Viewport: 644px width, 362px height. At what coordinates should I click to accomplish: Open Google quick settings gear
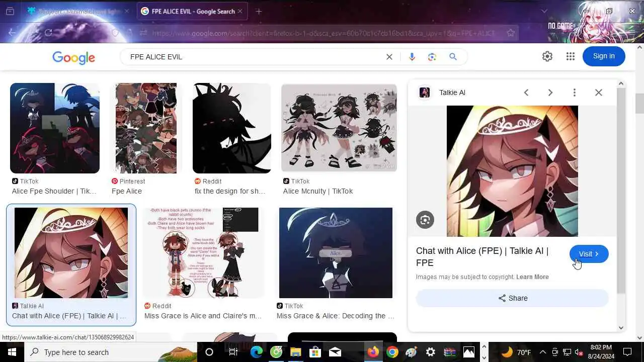(x=547, y=56)
